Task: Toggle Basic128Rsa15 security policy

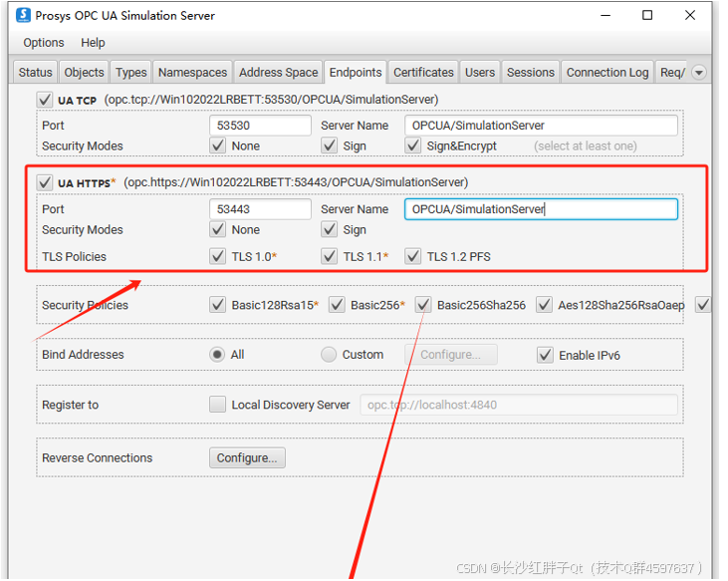Action: pos(217,305)
